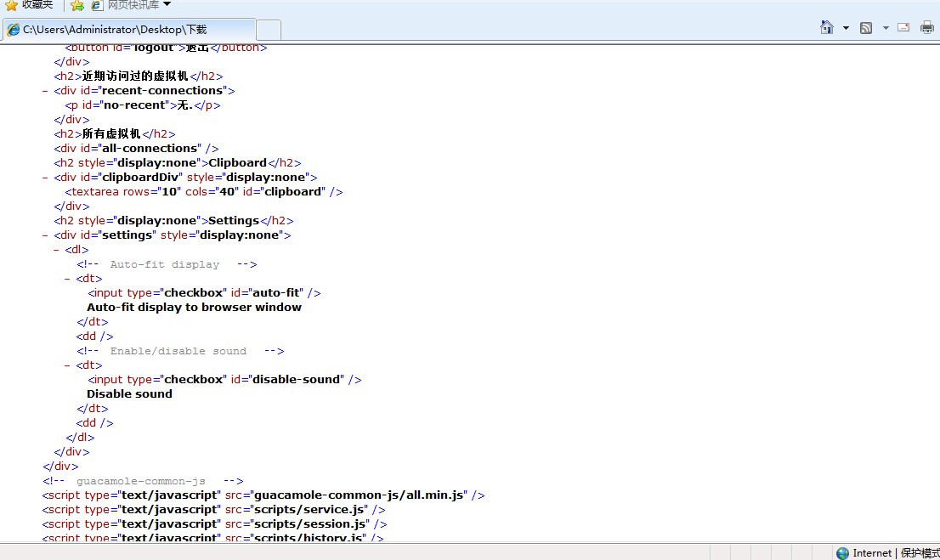Click the Print icon in toolbar
940x560 pixels.
click(x=927, y=28)
